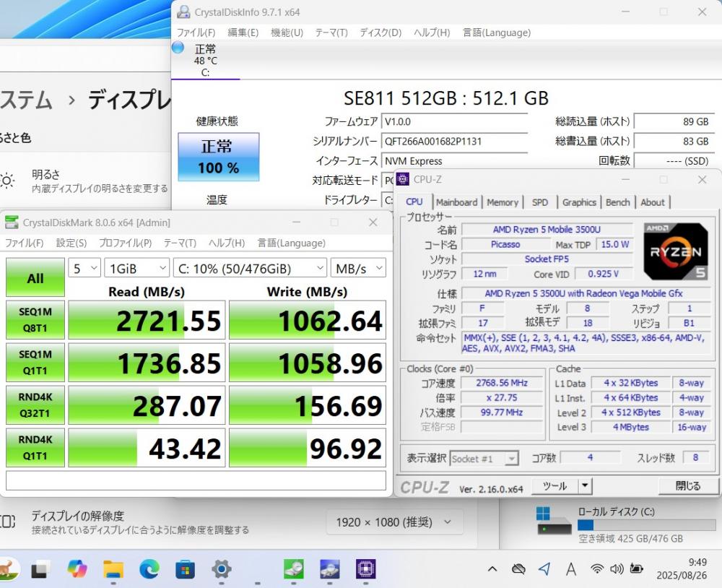Open the CrystalDiskInfo ディスク(D) menu

[x=380, y=33]
